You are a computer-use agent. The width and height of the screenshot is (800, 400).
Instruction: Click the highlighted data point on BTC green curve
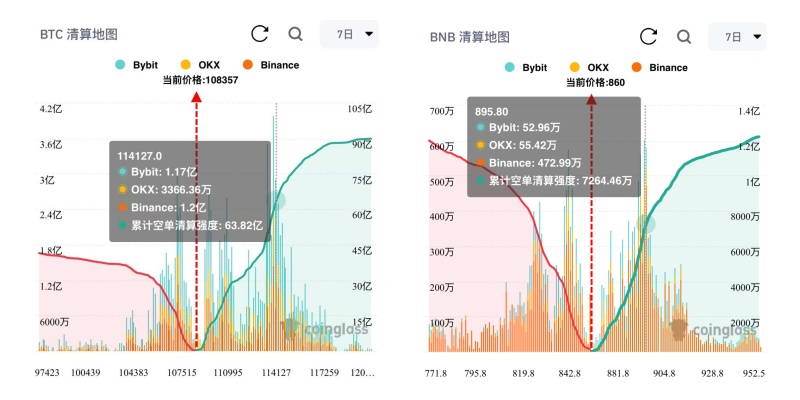point(276,200)
